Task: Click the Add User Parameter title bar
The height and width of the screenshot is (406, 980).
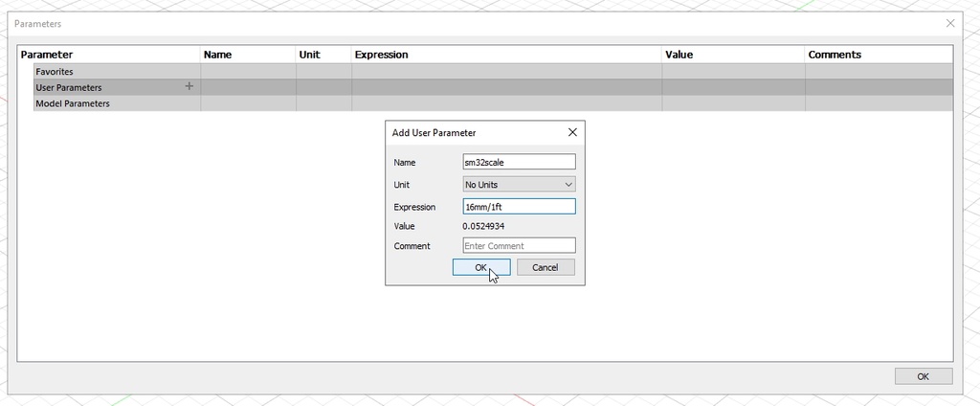Action: 469,132
